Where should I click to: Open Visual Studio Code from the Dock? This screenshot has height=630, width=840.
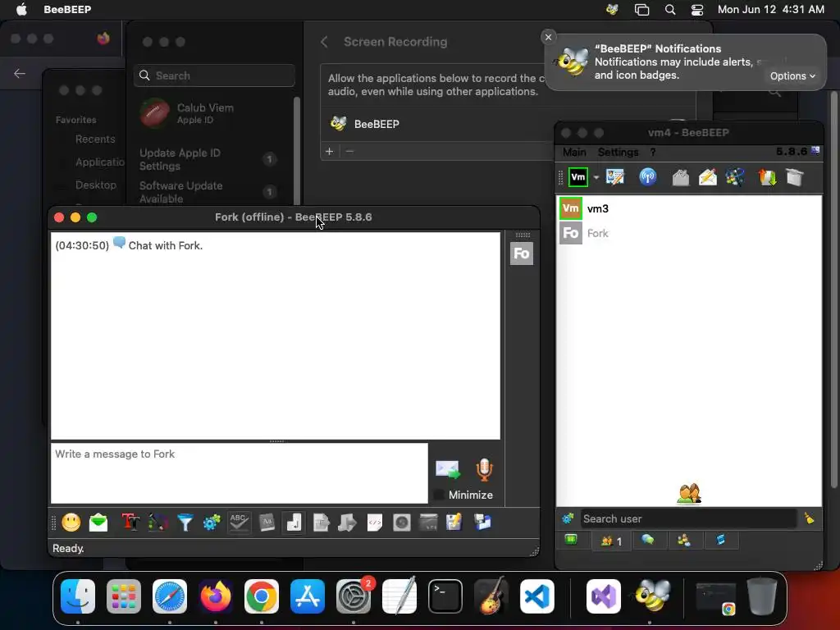(537, 596)
